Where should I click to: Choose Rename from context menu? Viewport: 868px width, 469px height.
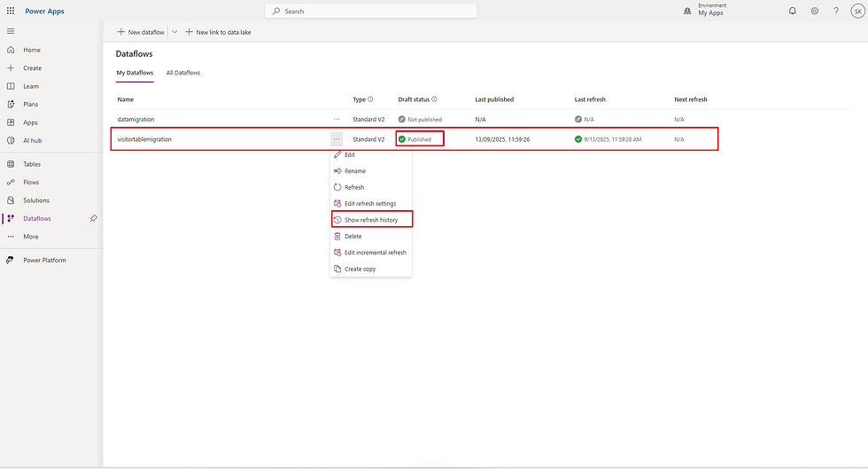(371, 171)
